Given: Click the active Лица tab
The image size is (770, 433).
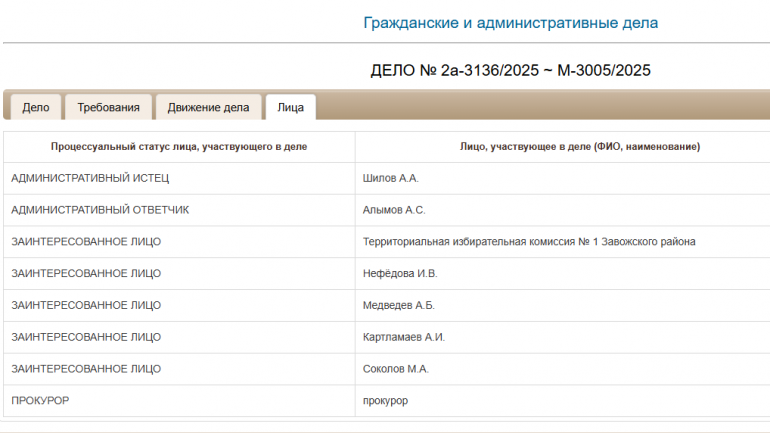Looking at the screenshot, I should pos(291,107).
